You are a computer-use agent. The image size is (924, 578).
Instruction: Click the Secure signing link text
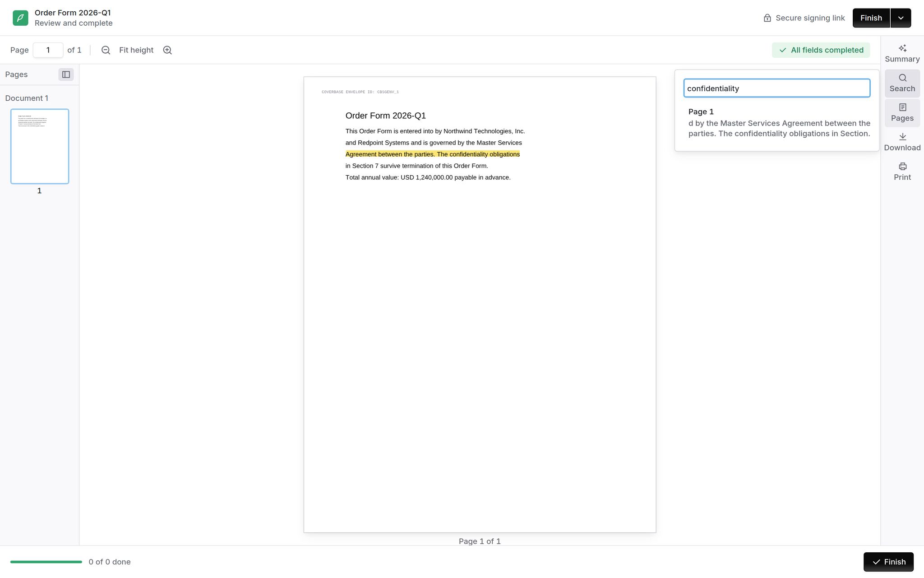click(x=810, y=18)
